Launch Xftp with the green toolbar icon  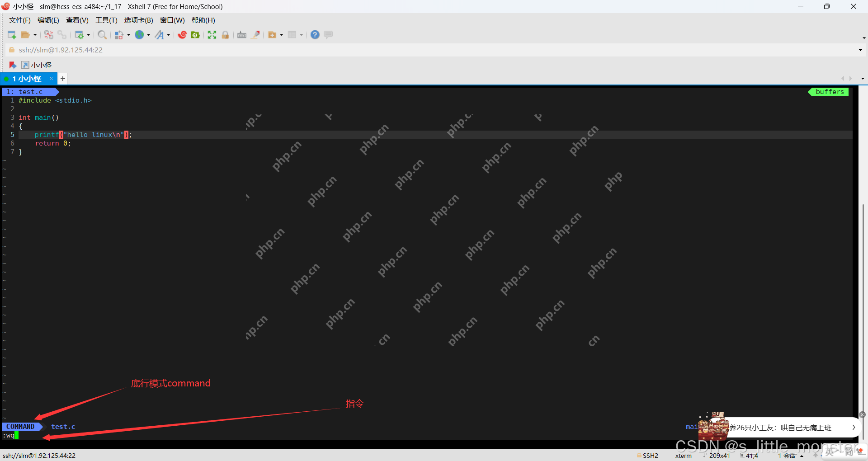click(195, 35)
